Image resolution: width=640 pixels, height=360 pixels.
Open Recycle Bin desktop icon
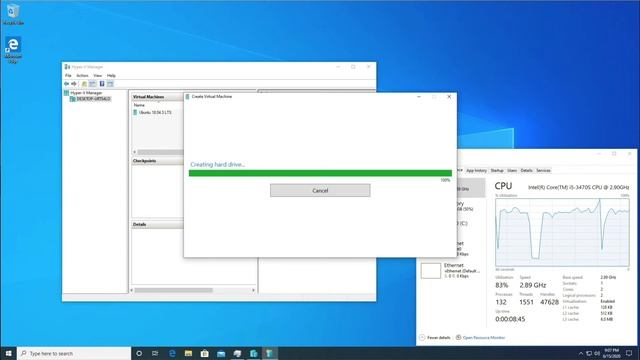click(x=13, y=15)
